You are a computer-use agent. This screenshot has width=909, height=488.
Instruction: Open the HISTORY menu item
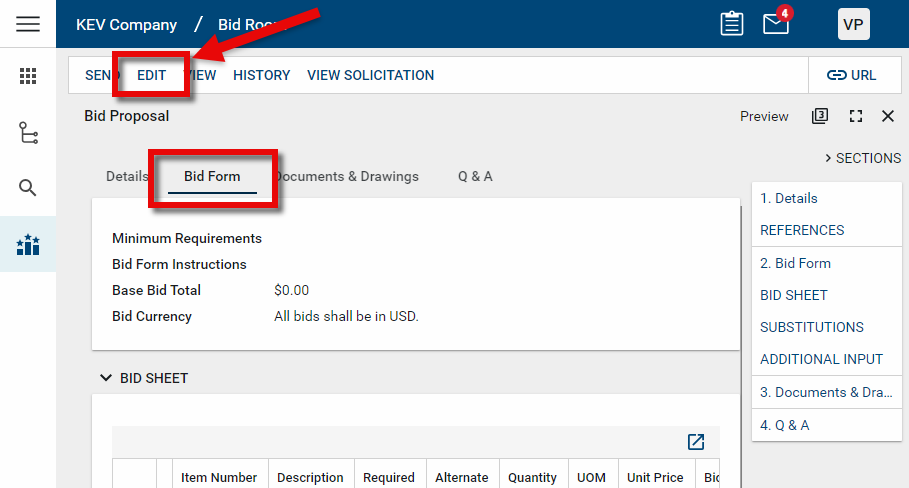pyautogui.click(x=261, y=75)
